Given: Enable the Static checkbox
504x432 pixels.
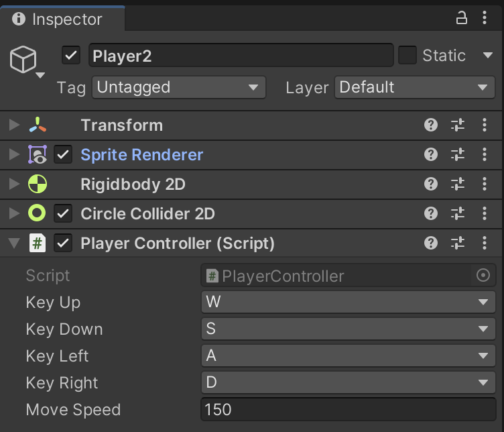Looking at the screenshot, I should pyautogui.click(x=407, y=56).
